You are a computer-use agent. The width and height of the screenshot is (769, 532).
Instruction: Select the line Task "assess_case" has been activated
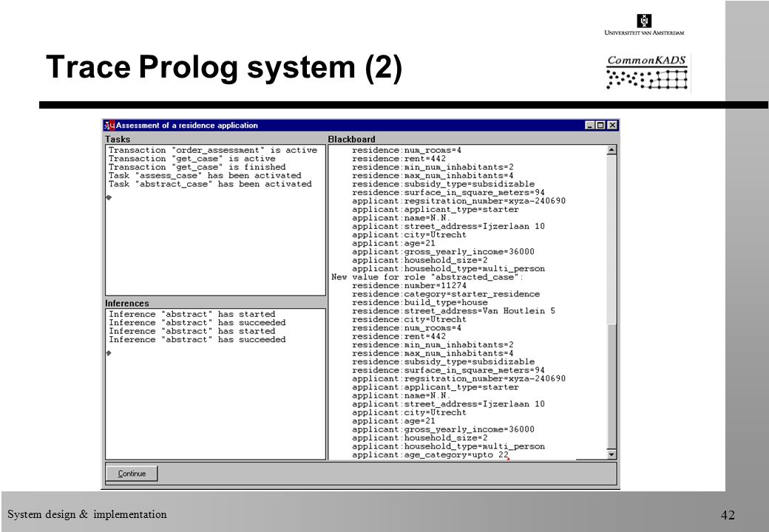coord(205,175)
